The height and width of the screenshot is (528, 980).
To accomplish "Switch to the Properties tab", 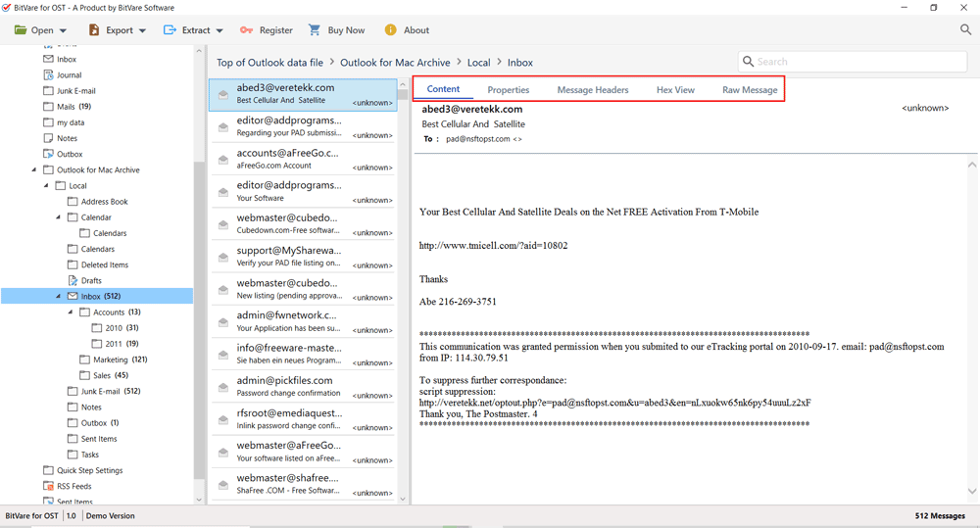I will pos(509,90).
